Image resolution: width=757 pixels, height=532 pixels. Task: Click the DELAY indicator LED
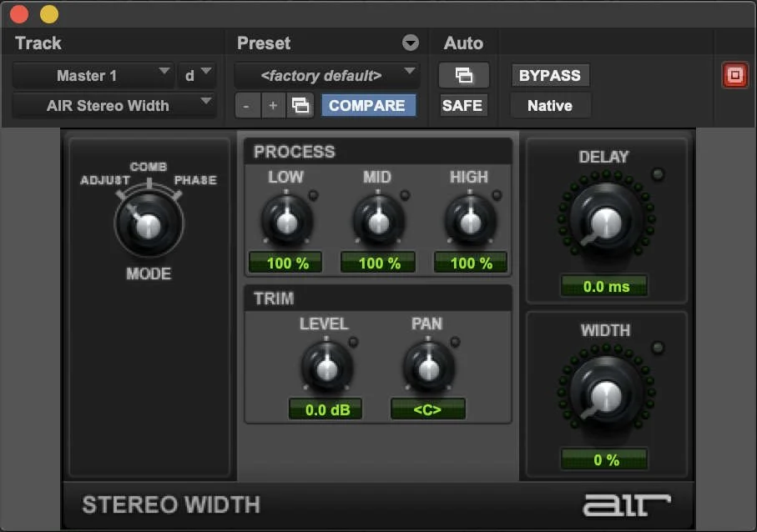pyautogui.click(x=658, y=174)
